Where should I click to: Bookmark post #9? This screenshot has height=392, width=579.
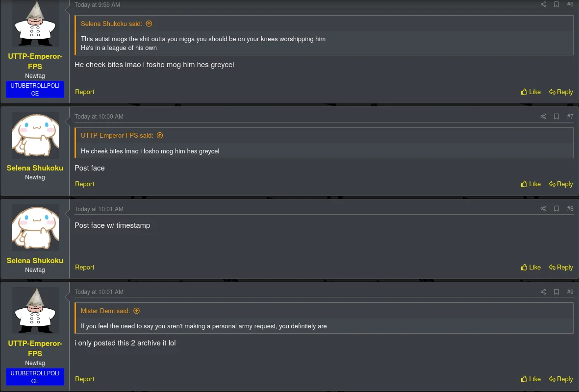tap(556, 292)
